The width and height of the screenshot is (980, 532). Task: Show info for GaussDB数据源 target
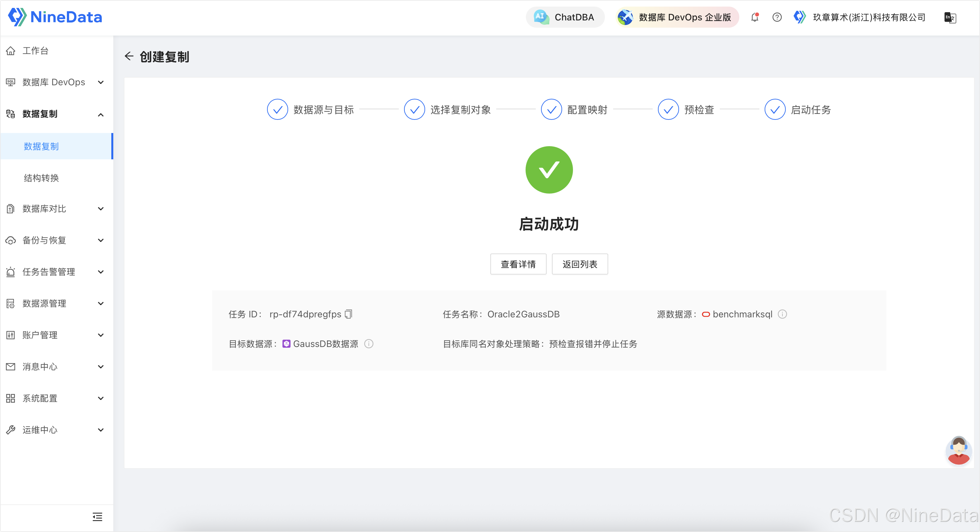point(368,344)
